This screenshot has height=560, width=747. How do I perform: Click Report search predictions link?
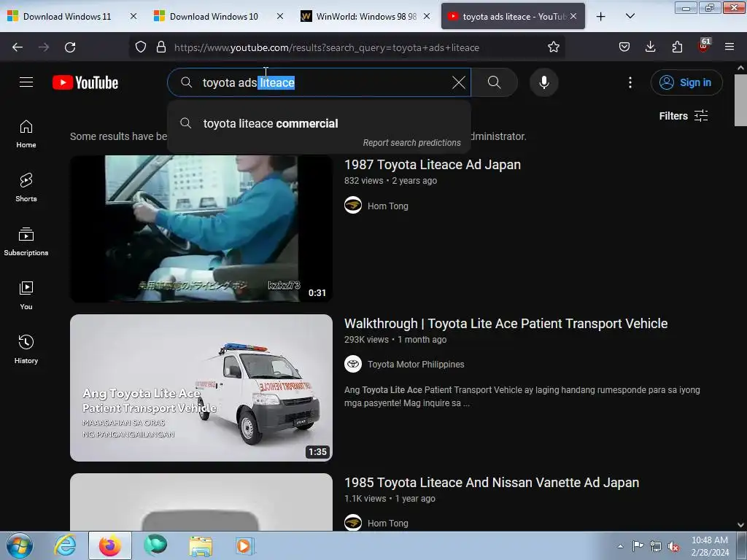[x=411, y=142]
